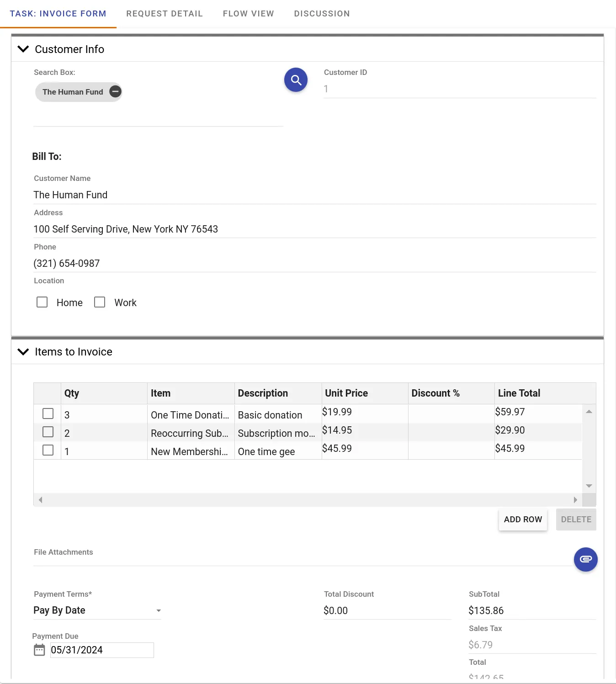Collapse the Customer Info section
The height and width of the screenshot is (684, 616).
point(23,49)
